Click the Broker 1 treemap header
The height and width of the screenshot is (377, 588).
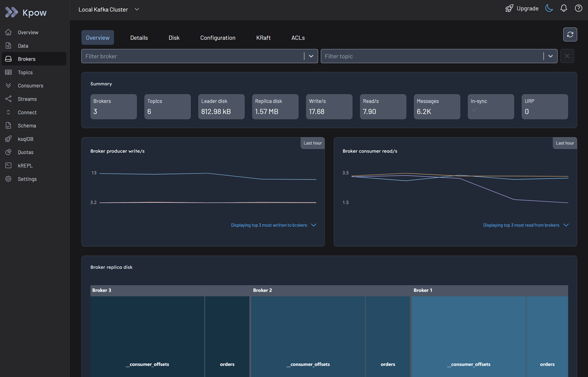tap(490, 290)
